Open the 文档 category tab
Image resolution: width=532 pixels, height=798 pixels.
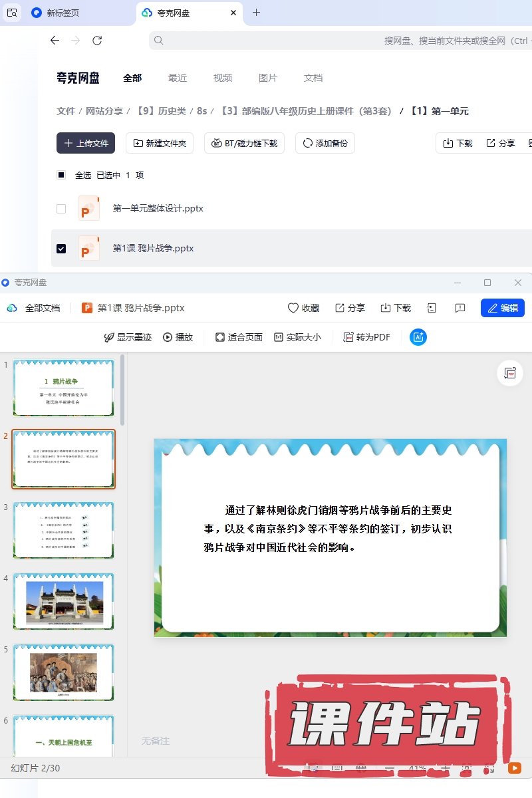(313, 78)
